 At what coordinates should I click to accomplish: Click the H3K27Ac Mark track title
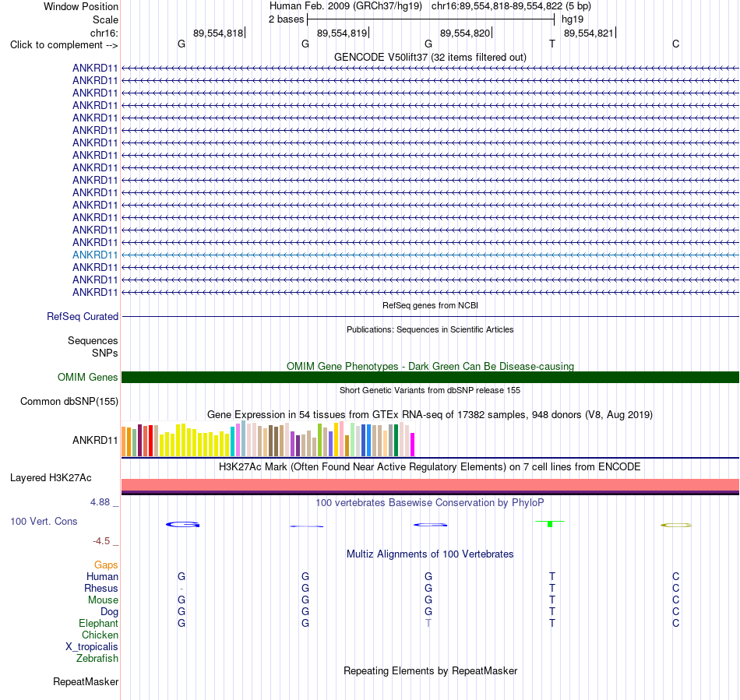430,467
